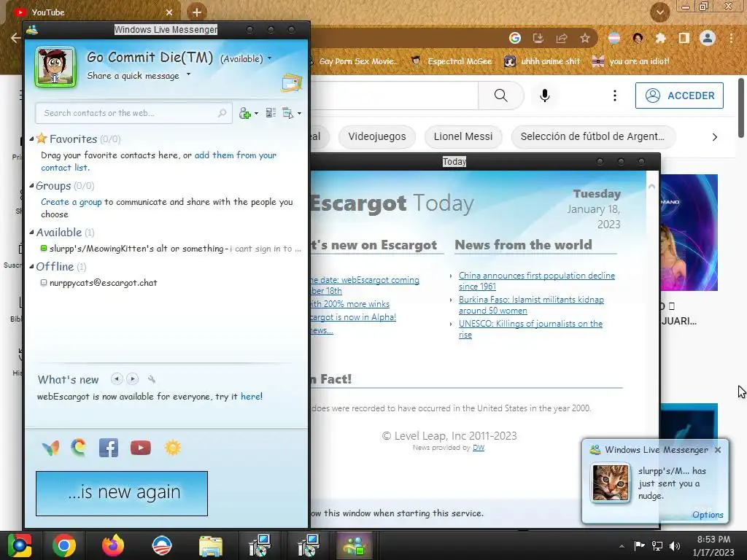
Task: Open the quick message dropdown arrow
Action: [189, 74]
